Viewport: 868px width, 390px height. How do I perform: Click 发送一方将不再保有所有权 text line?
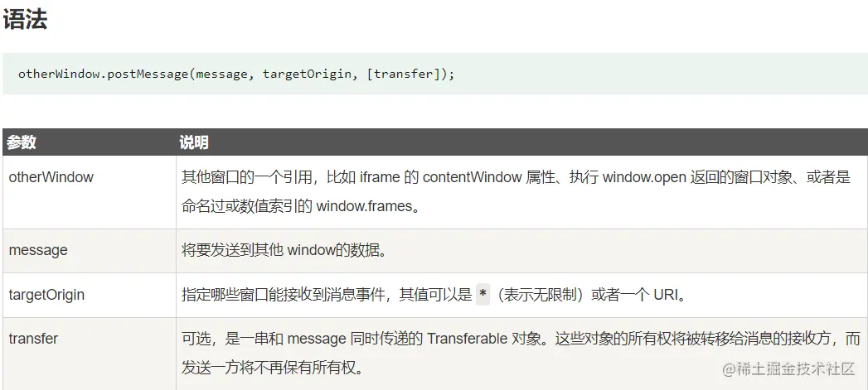pyautogui.click(x=273, y=368)
